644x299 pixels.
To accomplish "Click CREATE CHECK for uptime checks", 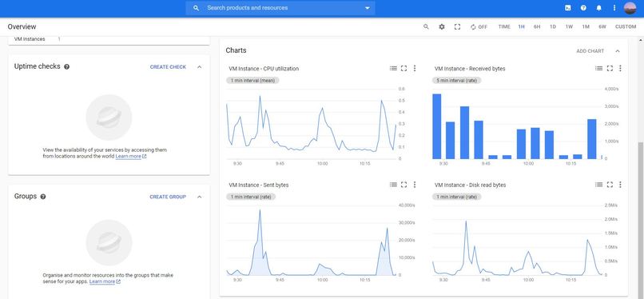I will click(x=168, y=67).
